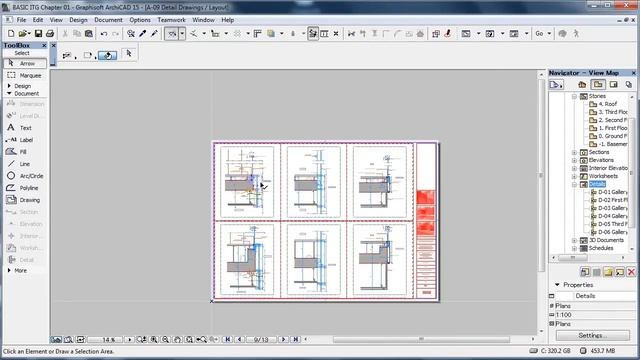Switch Navigator to Publisher Sets icon
The image size is (640, 360).
pos(629,84)
